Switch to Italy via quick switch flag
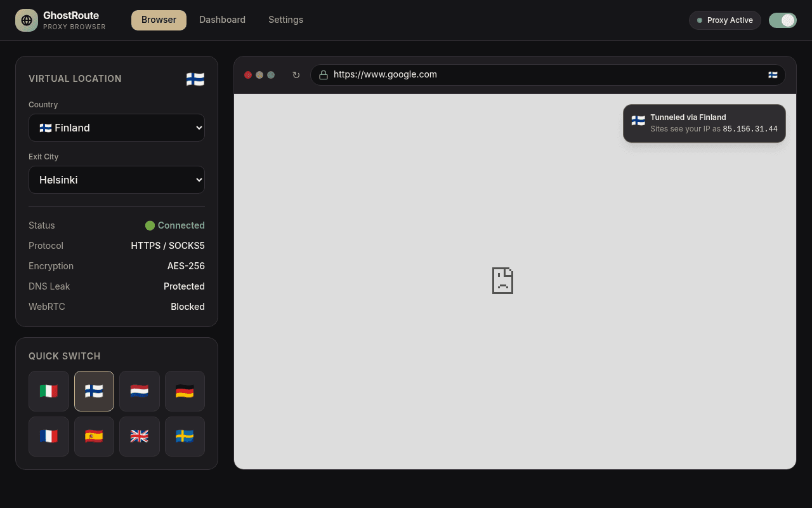Screen dimensions: 812x508 tap(49, 391)
